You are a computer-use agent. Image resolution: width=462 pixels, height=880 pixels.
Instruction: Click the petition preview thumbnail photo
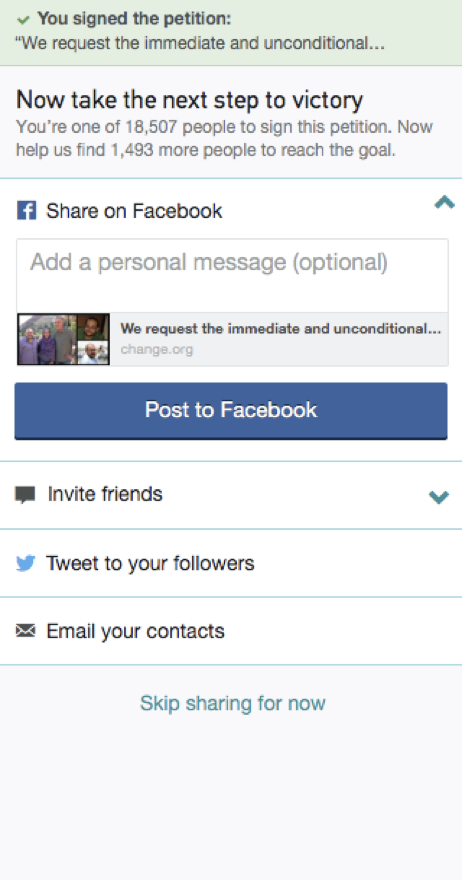(x=63, y=340)
